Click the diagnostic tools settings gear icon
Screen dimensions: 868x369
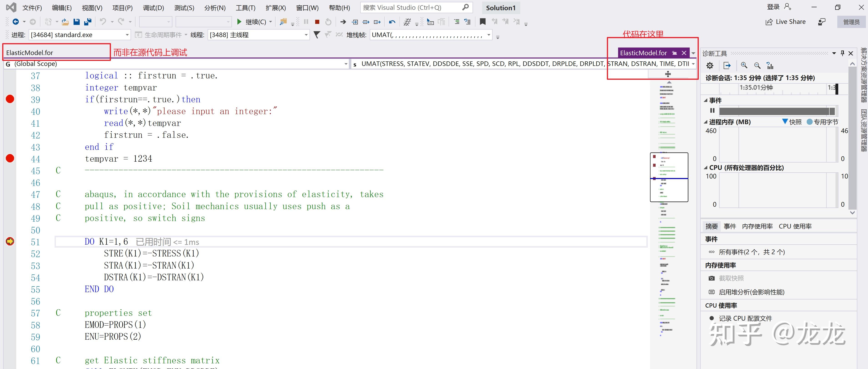pyautogui.click(x=710, y=65)
